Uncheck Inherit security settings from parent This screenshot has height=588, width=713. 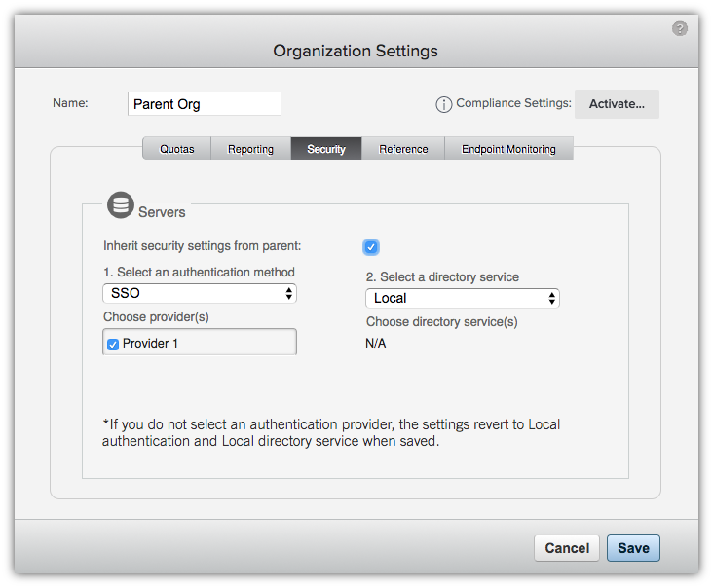371,247
